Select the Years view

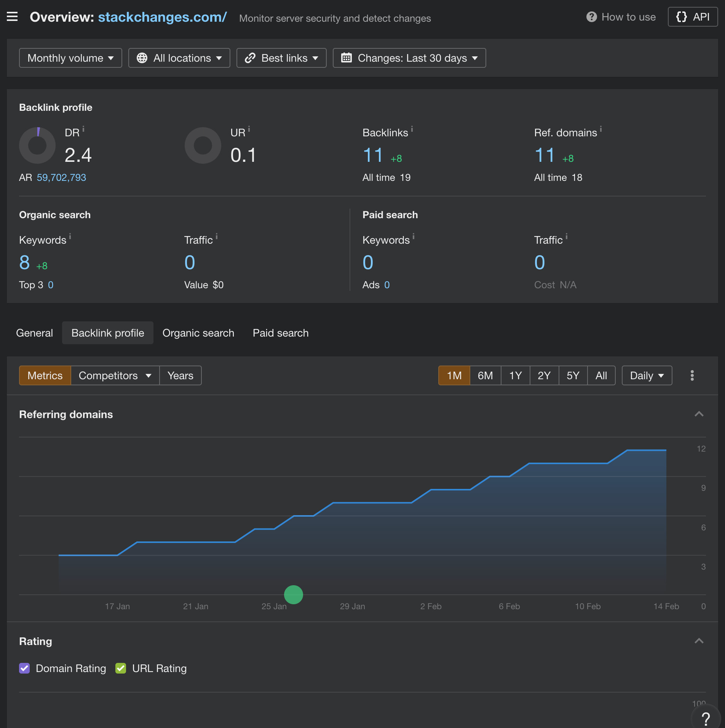point(180,375)
